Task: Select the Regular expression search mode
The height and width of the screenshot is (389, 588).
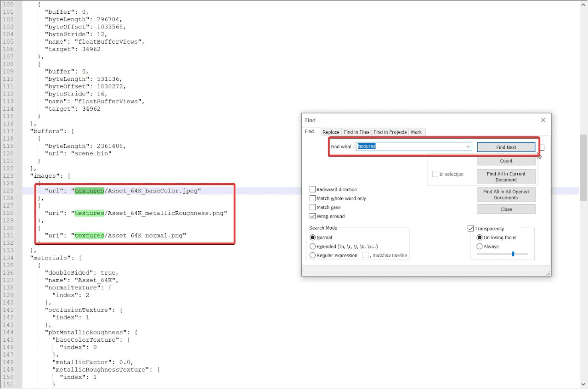Action: coord(313,255)
